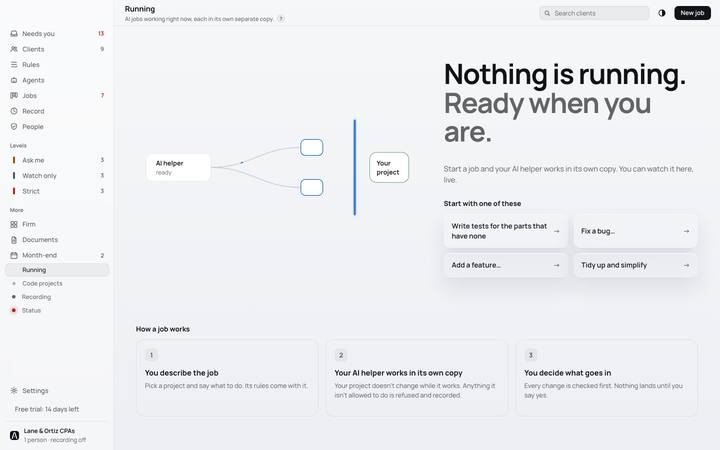Click the Month-end 2 count
720x450 pixels.
point(102,255)
